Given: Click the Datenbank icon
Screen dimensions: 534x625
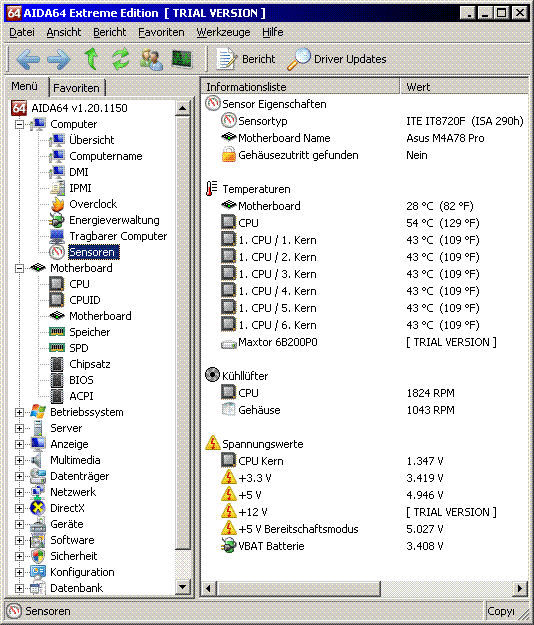Looking at the screenshot, I should pos(38,588).
